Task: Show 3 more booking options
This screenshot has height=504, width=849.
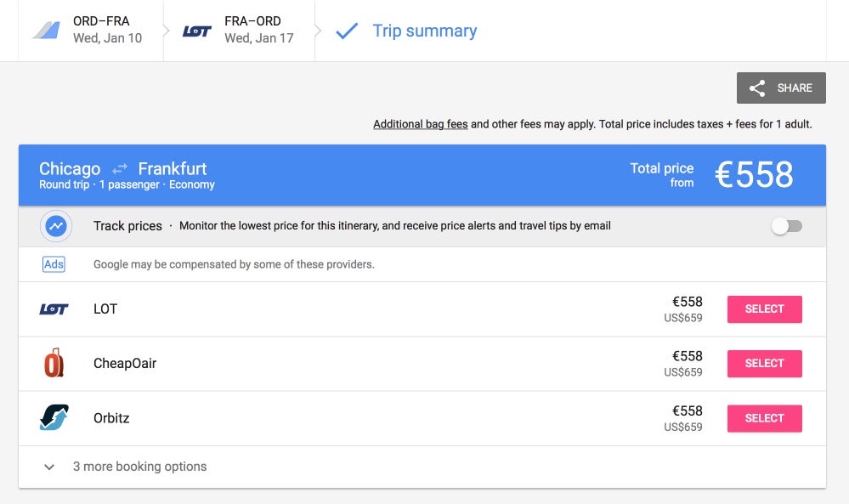Action: pyautogui.click(x=139, y=467)
